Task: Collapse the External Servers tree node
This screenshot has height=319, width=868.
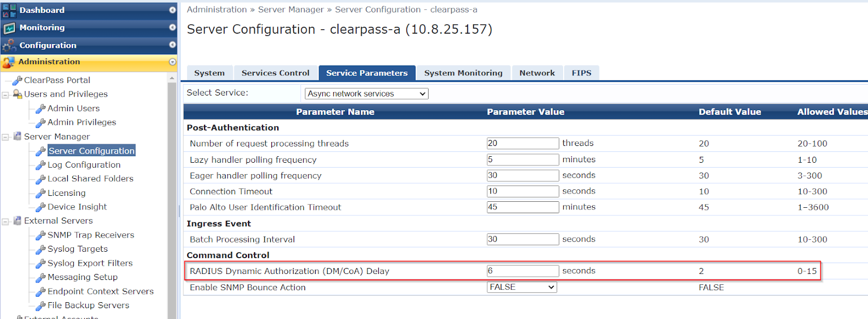Action: (x=5, y=221)
